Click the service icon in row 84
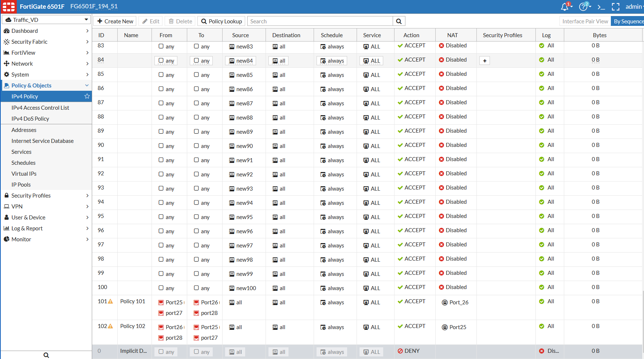 pyautogui.click(x=366, y=61)
